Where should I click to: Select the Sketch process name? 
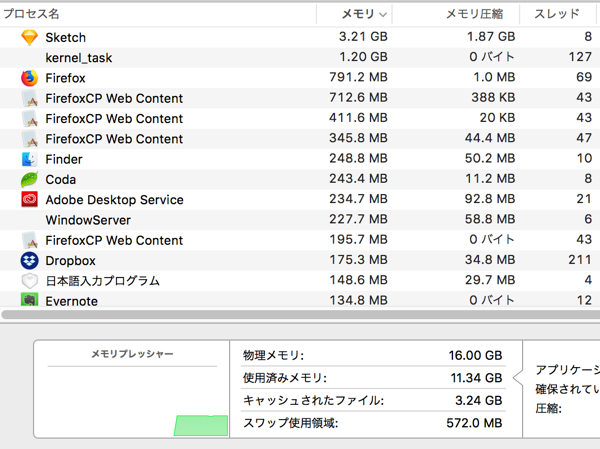click(x=65, y=38)
